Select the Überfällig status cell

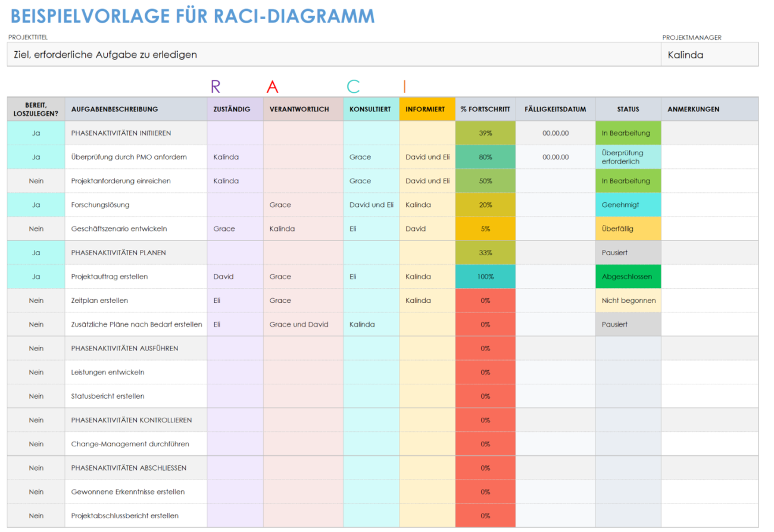click(x=628, y=228)
